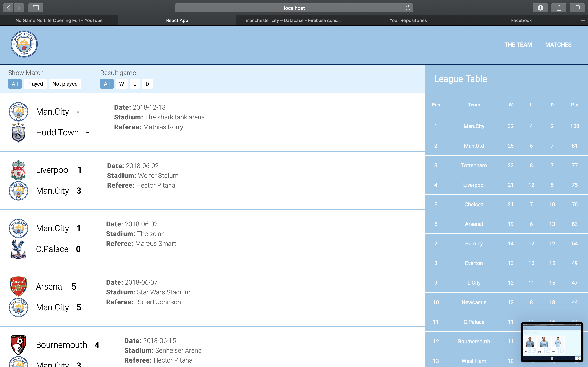This screenshot has width=588, height=367.
Task: Click the Arsenal club crest
Action: point(18,286)
